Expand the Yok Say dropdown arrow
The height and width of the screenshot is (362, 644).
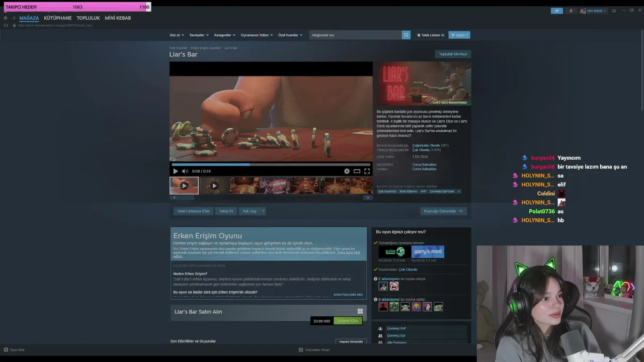[x=263, y=211]
